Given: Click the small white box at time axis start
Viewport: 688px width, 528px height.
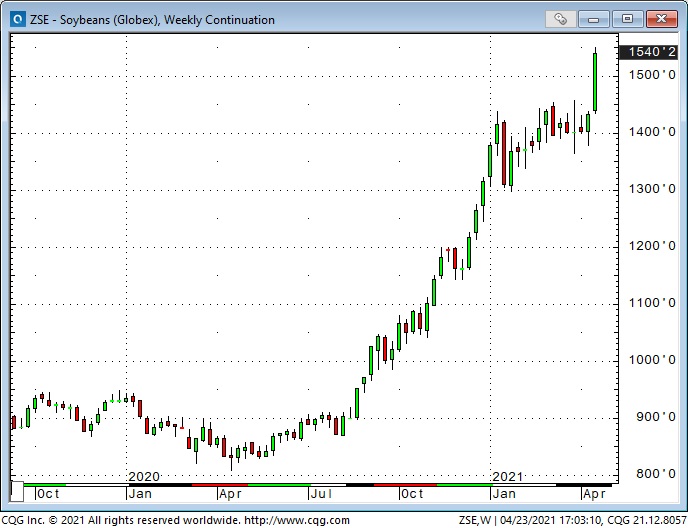Looking at the screenshot, I should point(17,492).
